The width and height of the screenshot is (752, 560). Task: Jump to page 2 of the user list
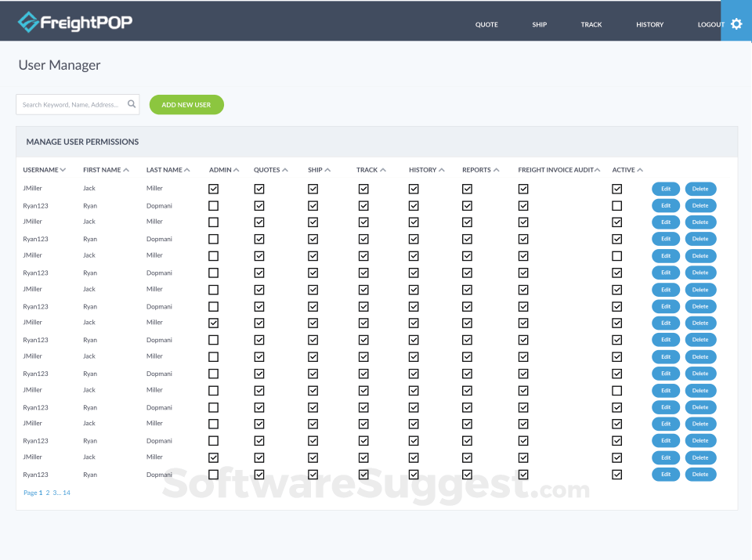pyautogui.click(x=48, y=492)
